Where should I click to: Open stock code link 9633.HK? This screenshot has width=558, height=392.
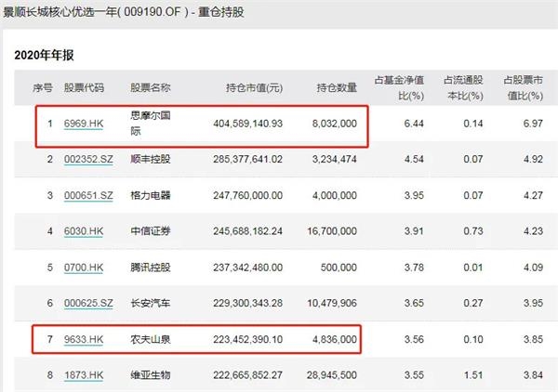[84, 339]
